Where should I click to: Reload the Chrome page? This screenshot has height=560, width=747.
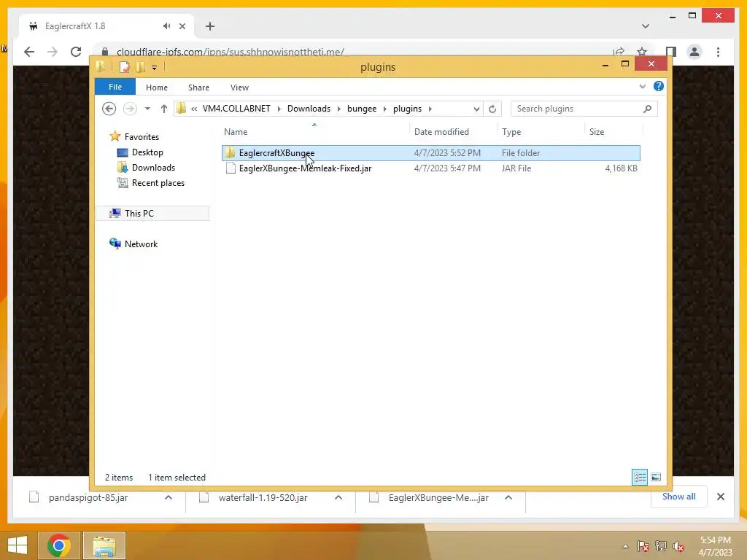coord(76,52)
